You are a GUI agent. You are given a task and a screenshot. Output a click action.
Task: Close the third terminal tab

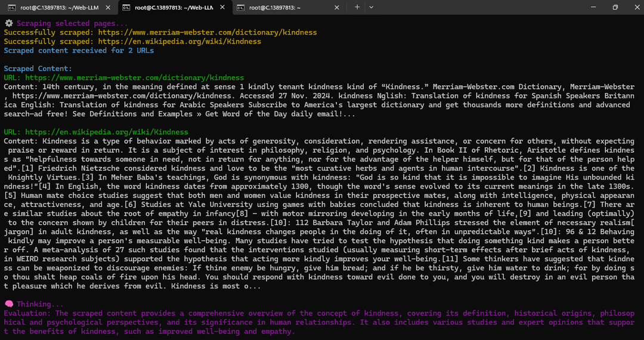pos(336,7)
